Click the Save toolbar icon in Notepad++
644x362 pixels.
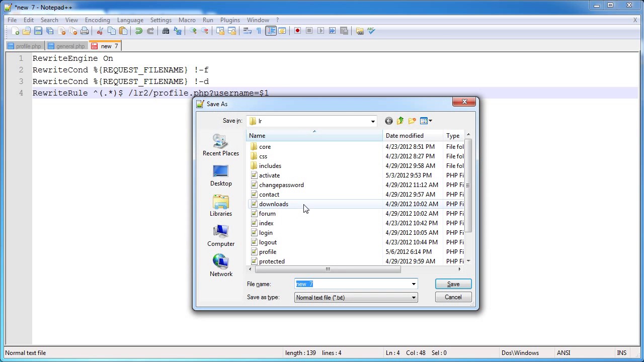pos(38,31)
